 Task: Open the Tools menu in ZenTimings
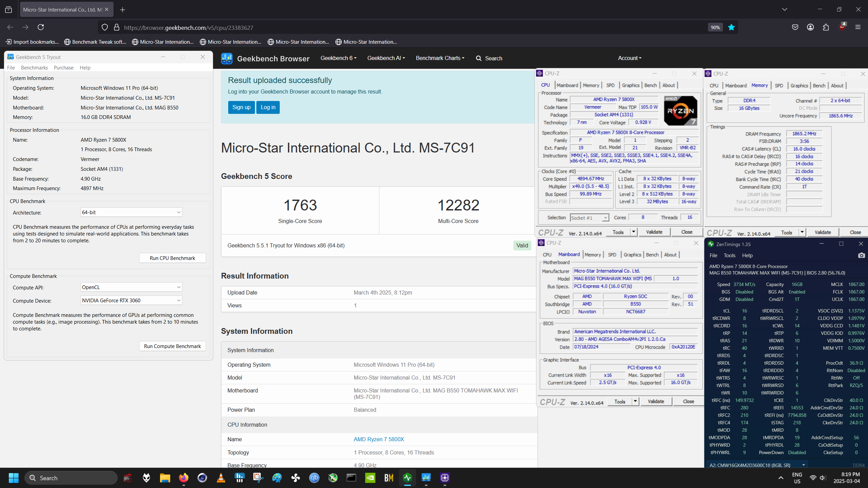pos(729,256)
